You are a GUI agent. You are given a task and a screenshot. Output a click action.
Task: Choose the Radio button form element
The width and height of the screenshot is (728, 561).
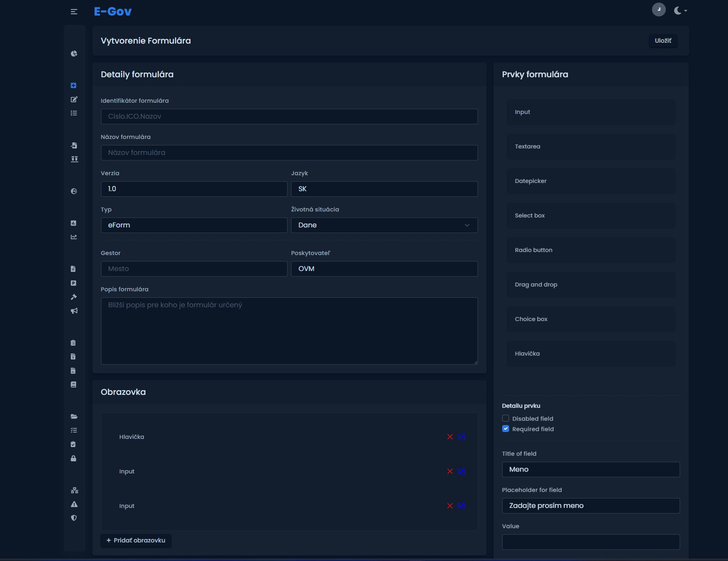[591, 250]
